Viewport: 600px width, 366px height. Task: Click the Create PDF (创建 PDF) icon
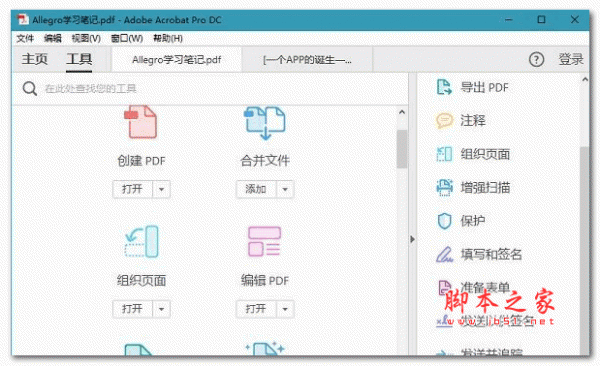point(140,122)
